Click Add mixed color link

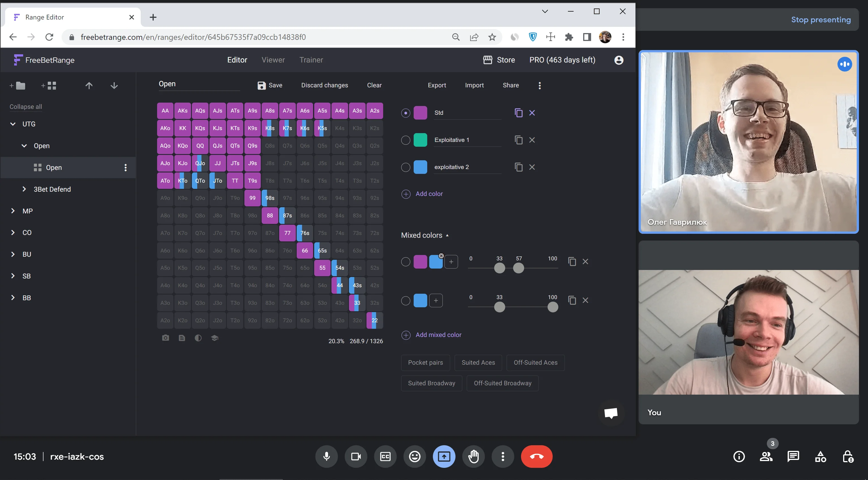click(438, 335)
